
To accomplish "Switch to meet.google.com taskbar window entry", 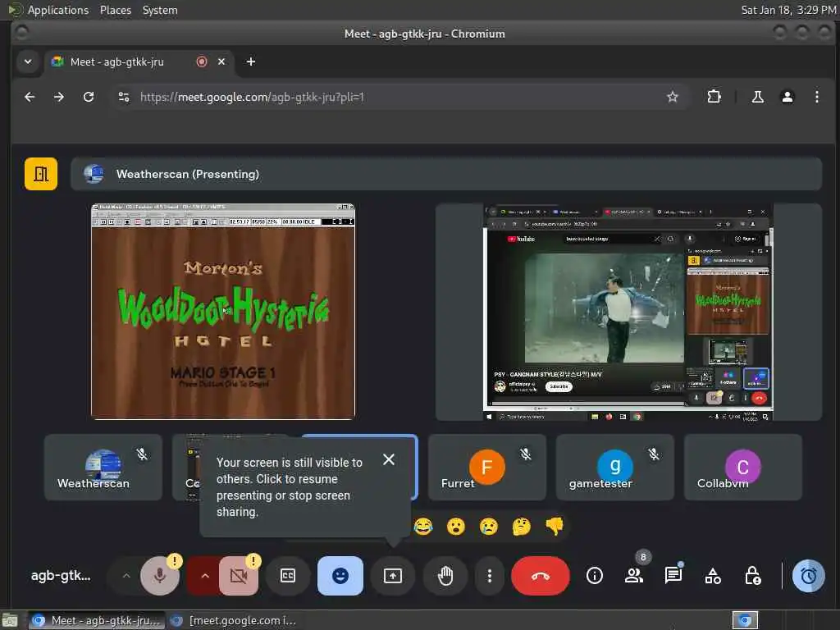I will click(x=234, y=620).
